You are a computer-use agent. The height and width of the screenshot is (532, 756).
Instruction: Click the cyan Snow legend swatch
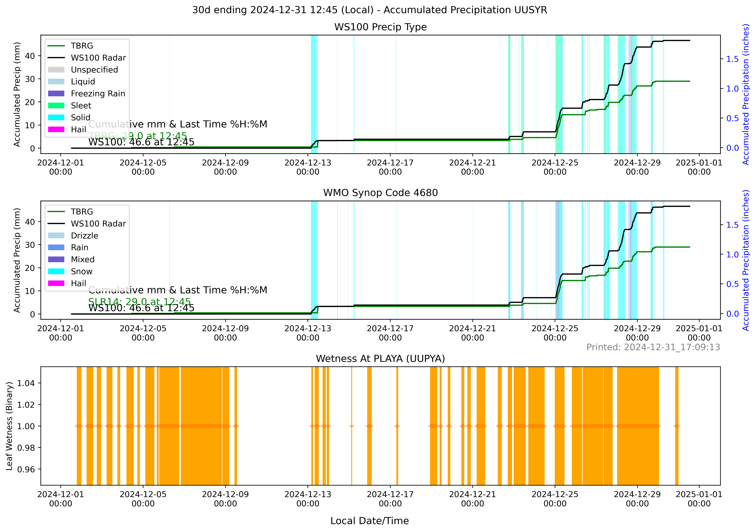click(x=56, y=272)
